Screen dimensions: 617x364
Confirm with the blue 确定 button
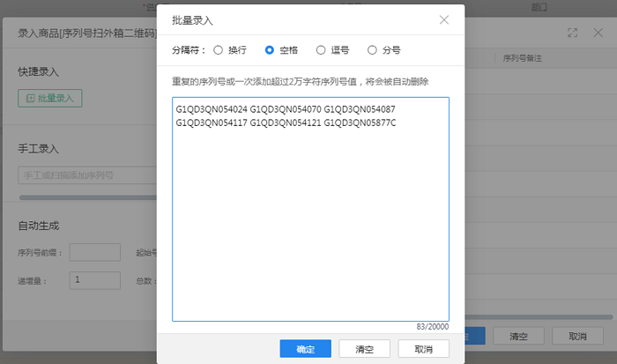(305, 349)
